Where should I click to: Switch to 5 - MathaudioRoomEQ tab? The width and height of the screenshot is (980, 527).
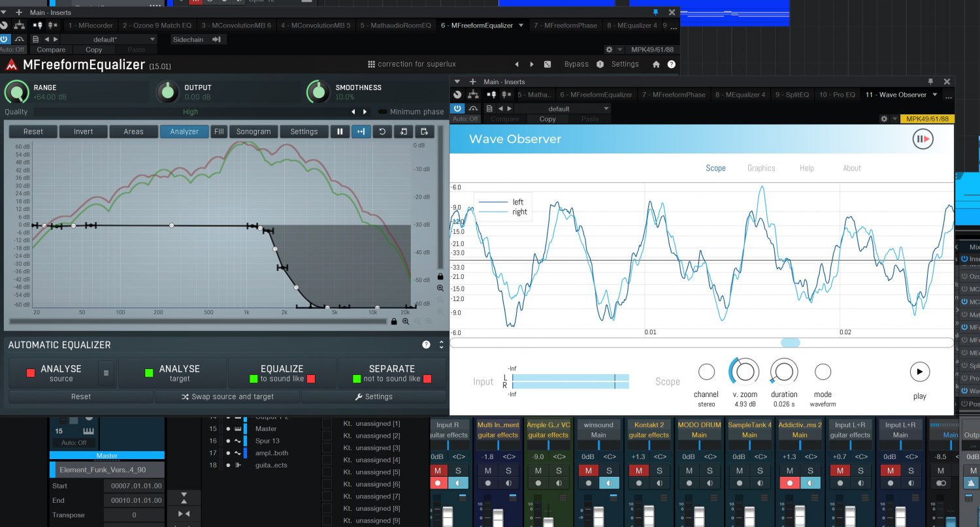(396, 25)
